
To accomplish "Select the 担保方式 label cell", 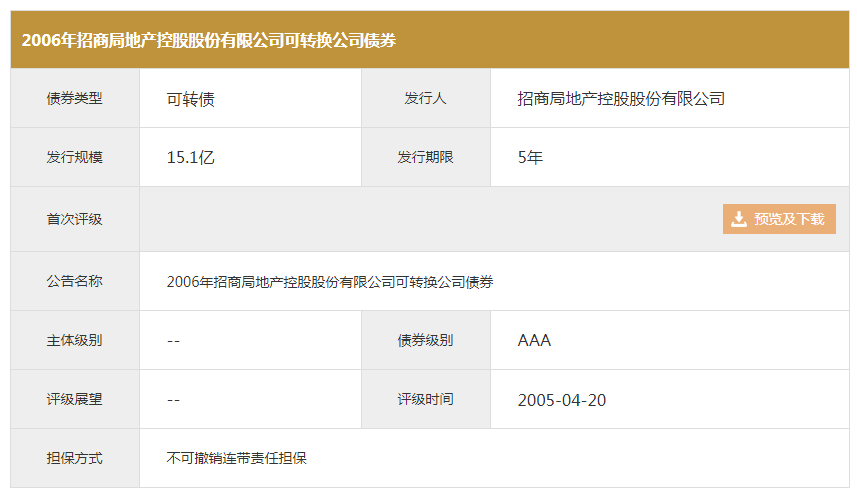I will [75, 459].
